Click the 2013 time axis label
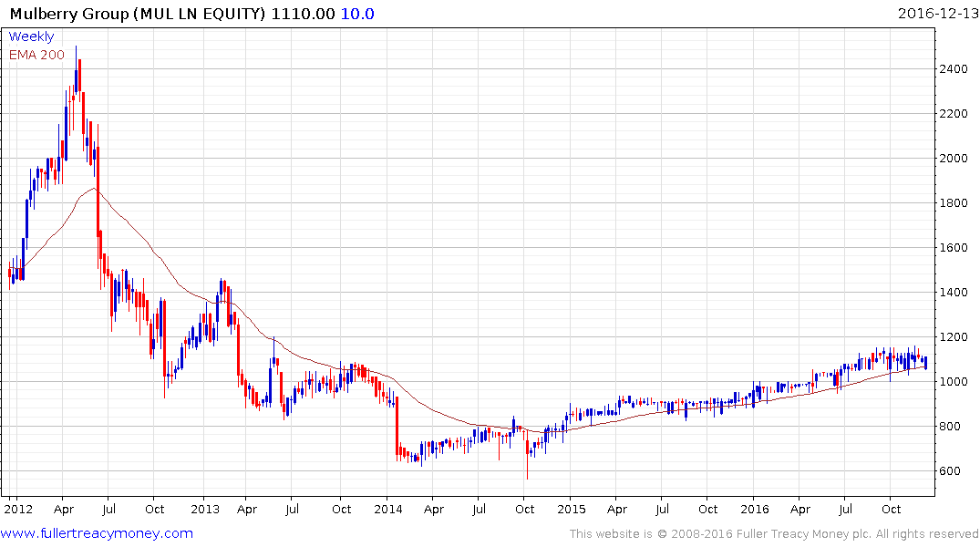 click(x=205, y=509)
